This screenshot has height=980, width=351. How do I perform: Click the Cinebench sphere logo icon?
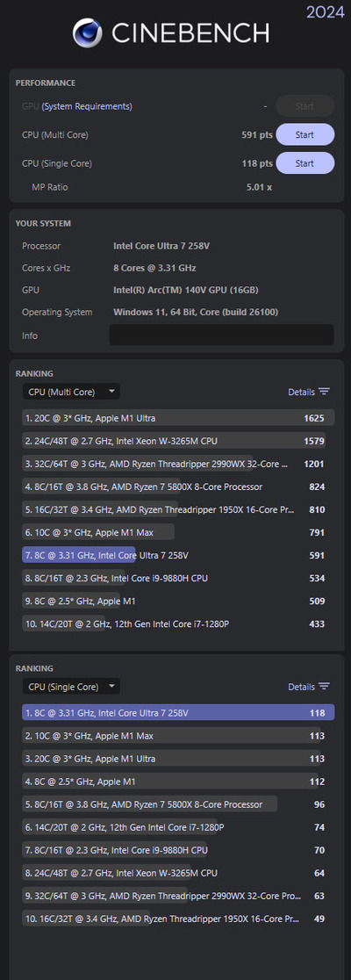point(88,33)
